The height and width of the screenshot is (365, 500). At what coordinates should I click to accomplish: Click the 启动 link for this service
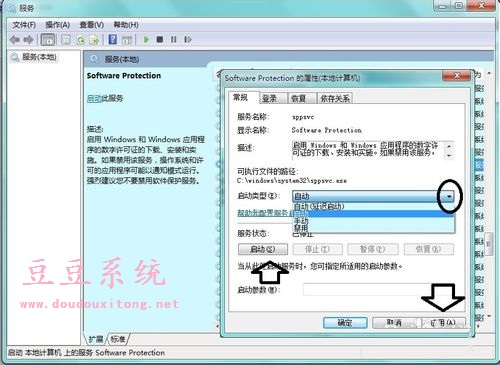tap(94, 98)
